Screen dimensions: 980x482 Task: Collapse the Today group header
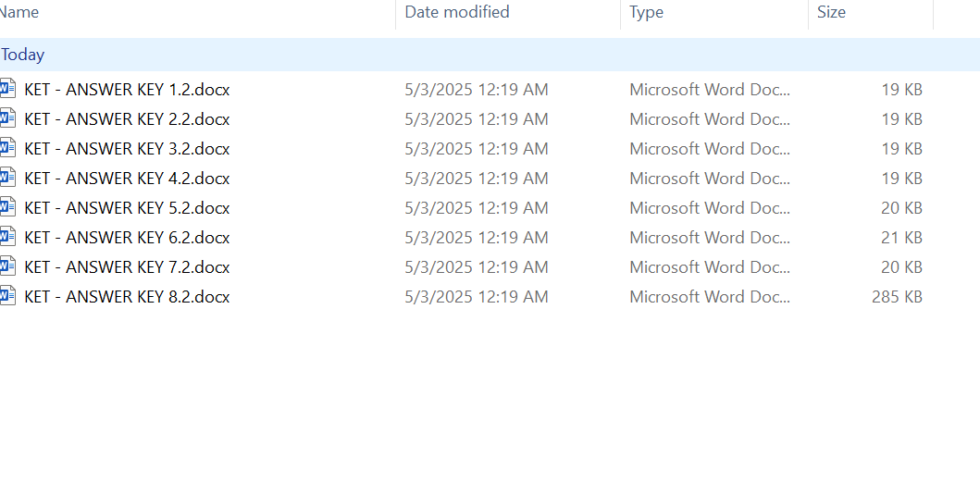(x=23, y=55)
